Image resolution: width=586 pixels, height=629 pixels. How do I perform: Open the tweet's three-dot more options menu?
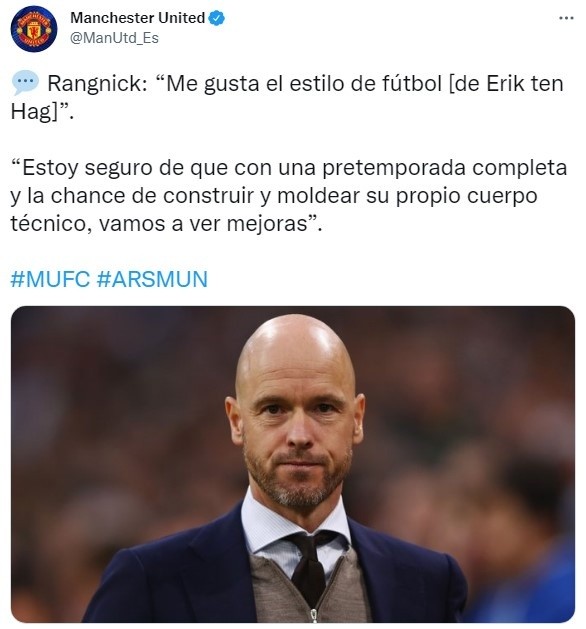click(566, 18)
